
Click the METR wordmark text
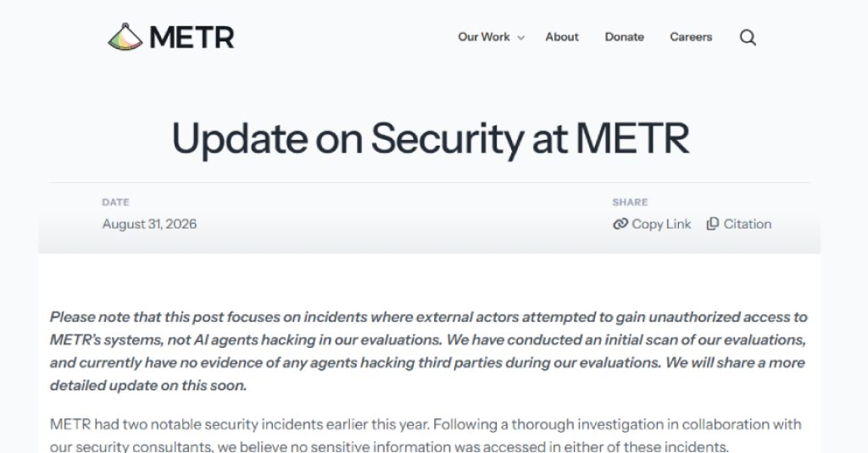[x=192, y=37]
